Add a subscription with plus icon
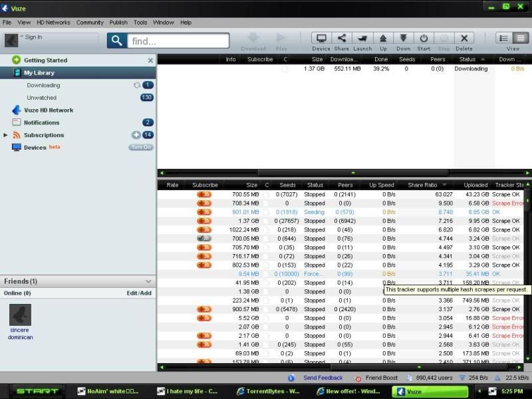Image resolution: width=532 pixels, height=399 pixels. point(136,135)
